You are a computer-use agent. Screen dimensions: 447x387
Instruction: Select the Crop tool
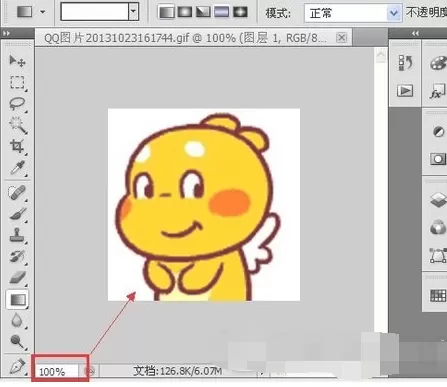17,146
